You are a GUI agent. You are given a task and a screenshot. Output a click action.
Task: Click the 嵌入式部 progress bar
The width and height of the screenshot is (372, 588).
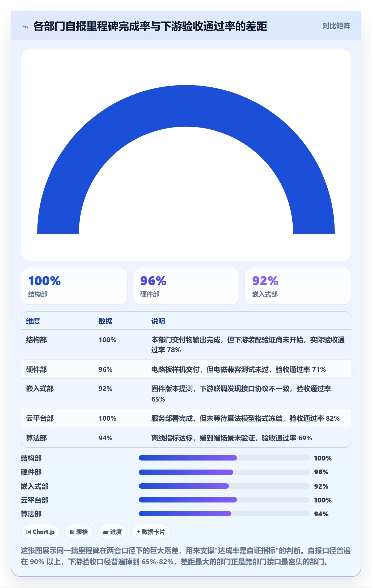pyautogui.click(x=224, y=486)
